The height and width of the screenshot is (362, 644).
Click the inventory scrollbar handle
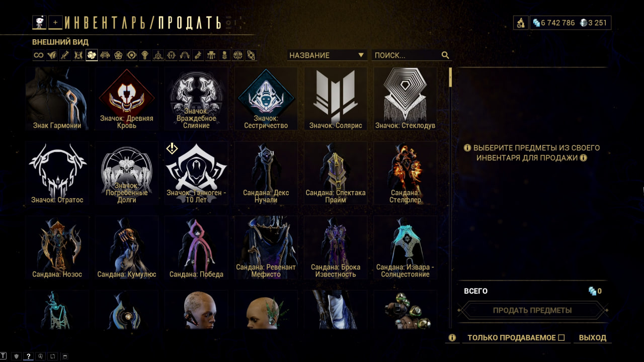pyautogui.click(x=451, y=77)
